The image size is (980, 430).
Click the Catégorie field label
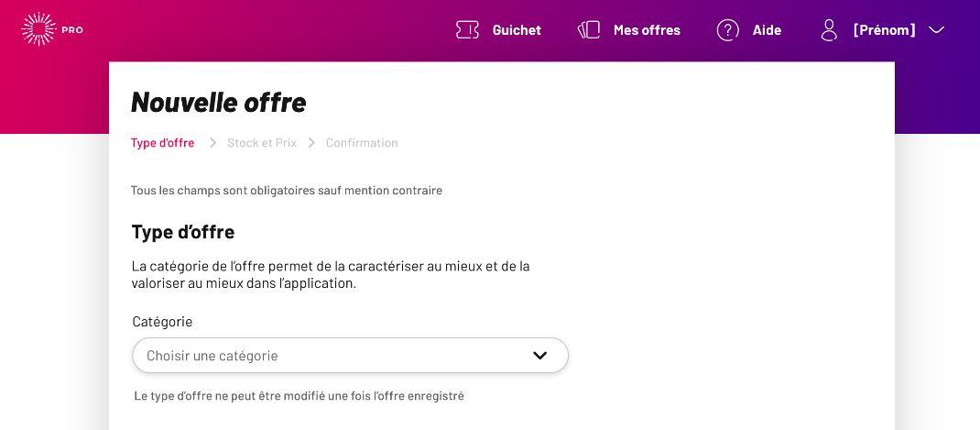point(162,322)
